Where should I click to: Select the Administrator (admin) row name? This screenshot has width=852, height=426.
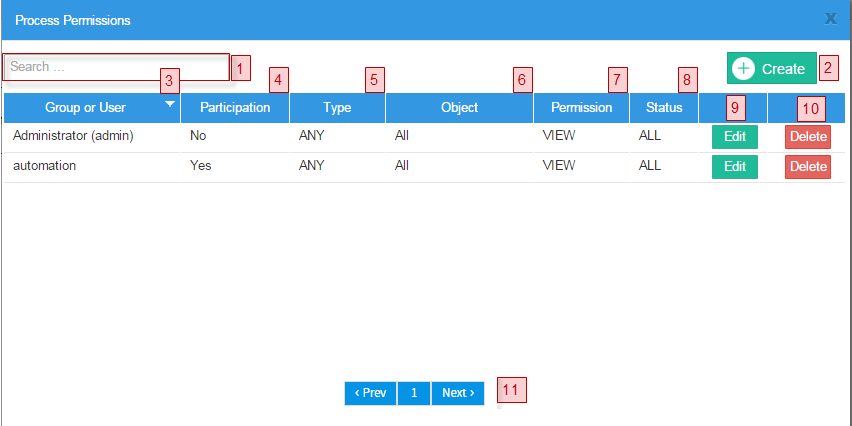tap(73, 136)
